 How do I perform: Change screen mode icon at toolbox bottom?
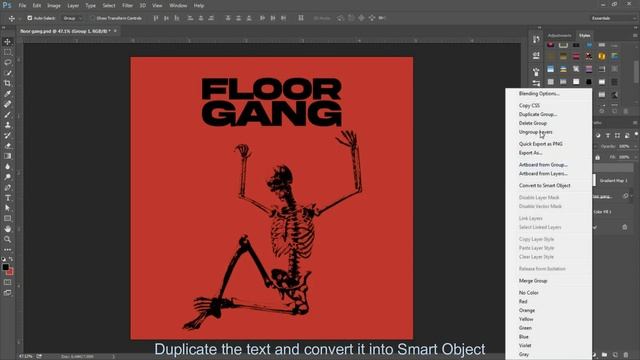[x=7, y=293]
